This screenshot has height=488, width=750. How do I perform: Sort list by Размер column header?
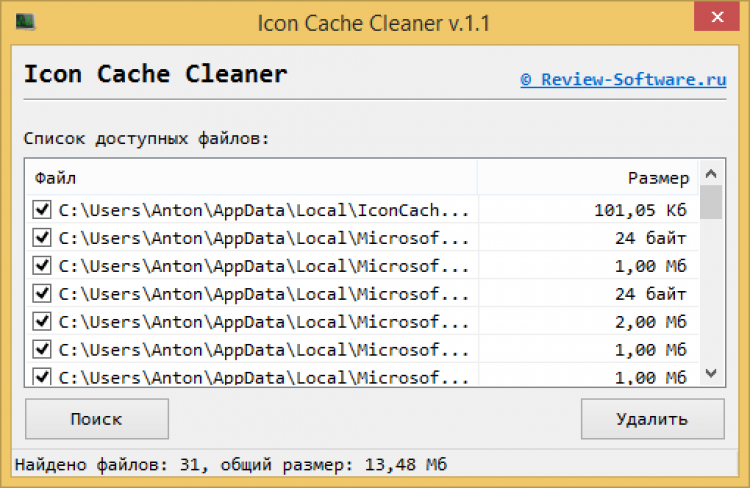click(588, 178)
